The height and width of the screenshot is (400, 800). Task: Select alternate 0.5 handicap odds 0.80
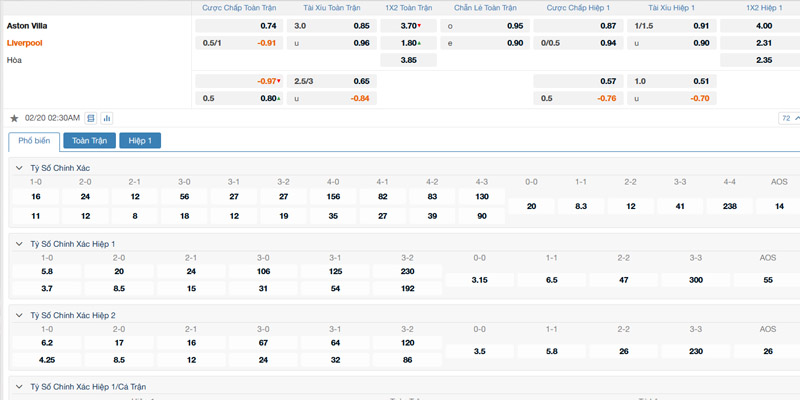click(239, 98)
